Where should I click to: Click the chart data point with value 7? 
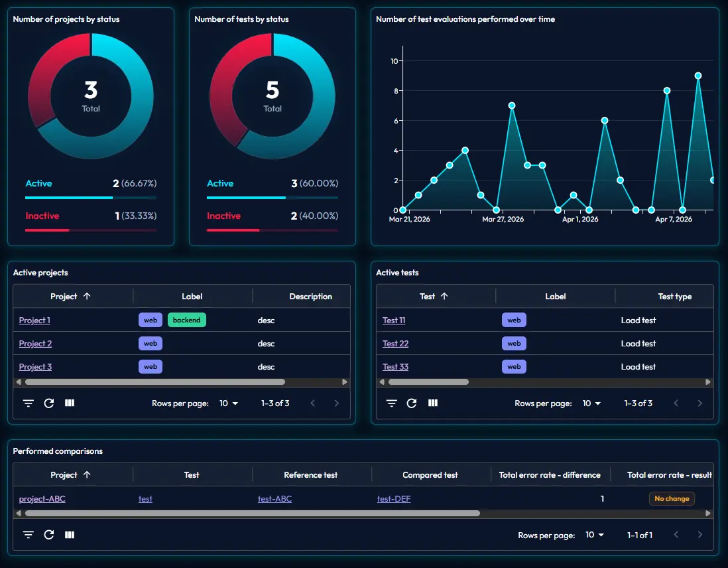[512, 106]
